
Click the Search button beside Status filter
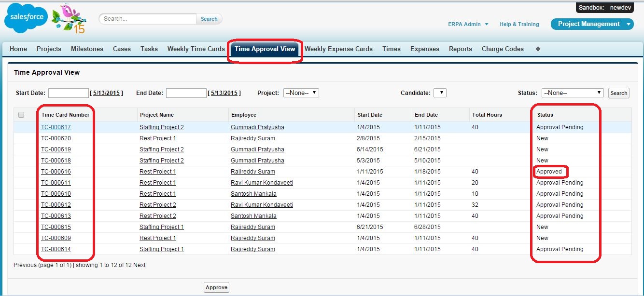pos(618,93)
